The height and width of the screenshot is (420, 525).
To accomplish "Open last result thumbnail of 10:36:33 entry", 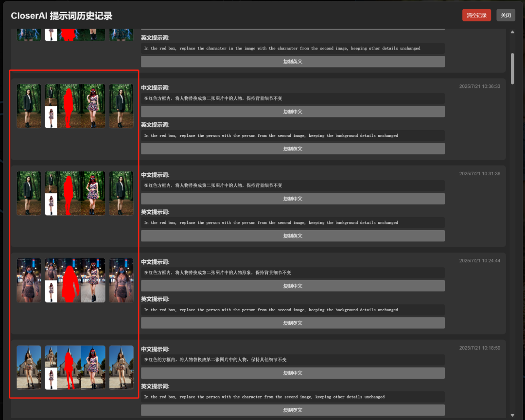I will pyautogui.click(x=121, y=106).
